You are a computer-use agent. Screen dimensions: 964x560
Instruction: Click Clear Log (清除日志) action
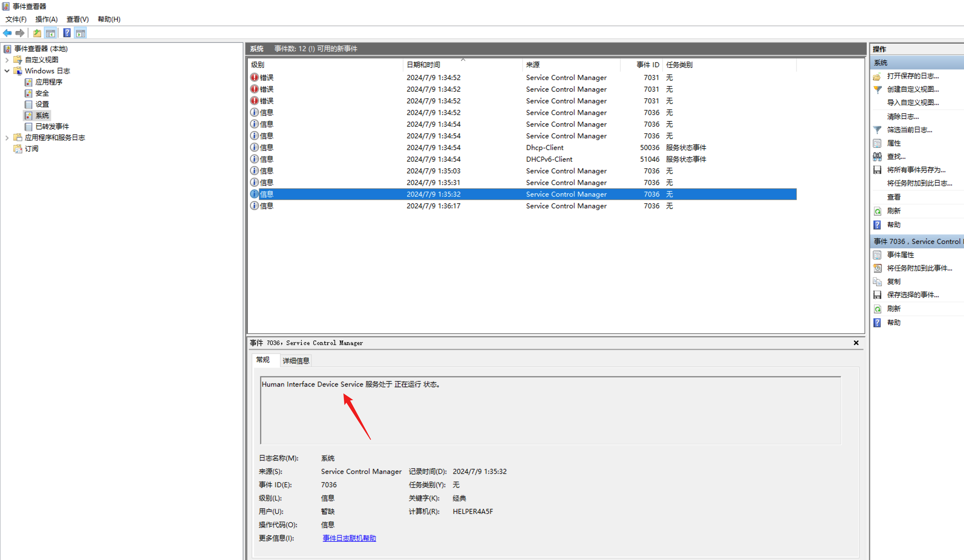[902, 117]
